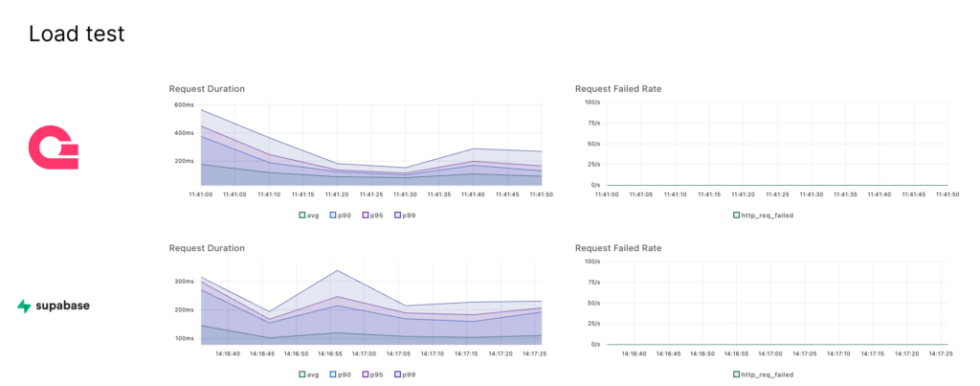Click http_req_failed legend swatch in Supabase failed rate chart

737,375
